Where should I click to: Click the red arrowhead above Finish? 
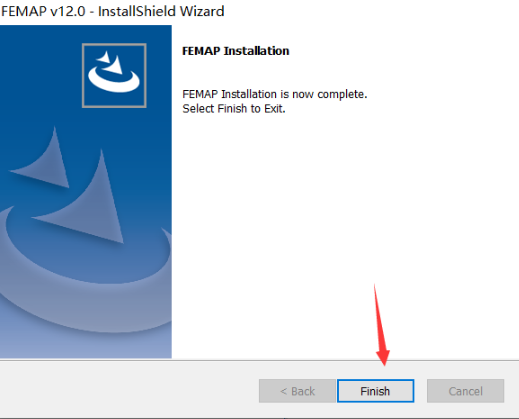point(384,357)
